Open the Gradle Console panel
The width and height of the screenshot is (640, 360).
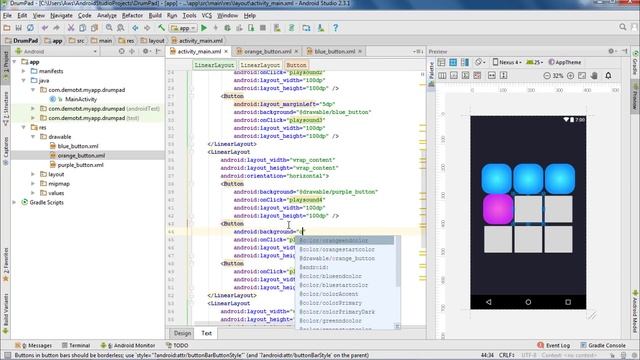tap(603, 345)
